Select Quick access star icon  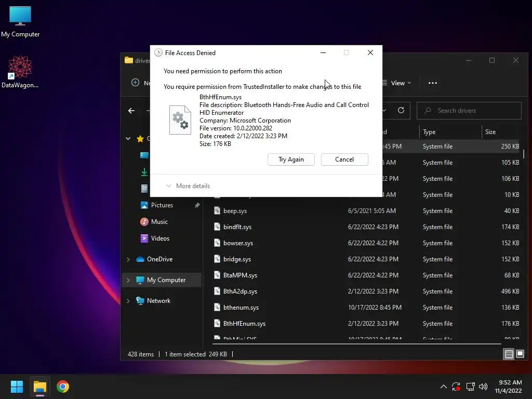(x=140, y=138)
